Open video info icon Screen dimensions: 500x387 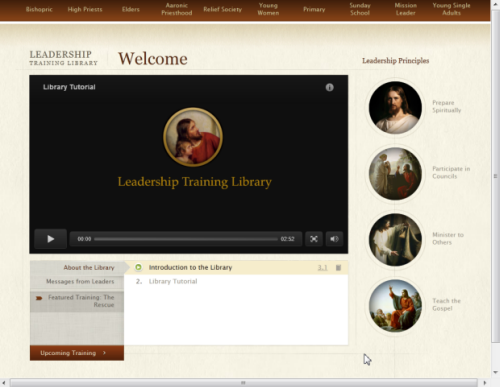pos(329,87)
